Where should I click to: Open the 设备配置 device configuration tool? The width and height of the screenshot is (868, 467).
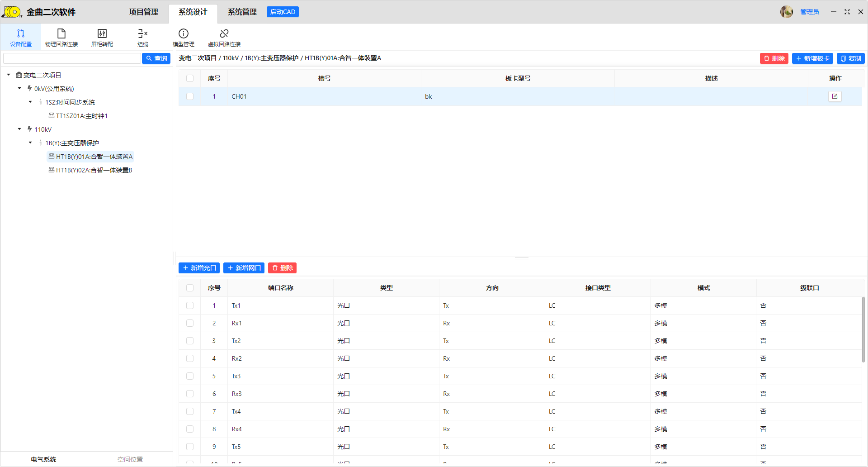21,37
